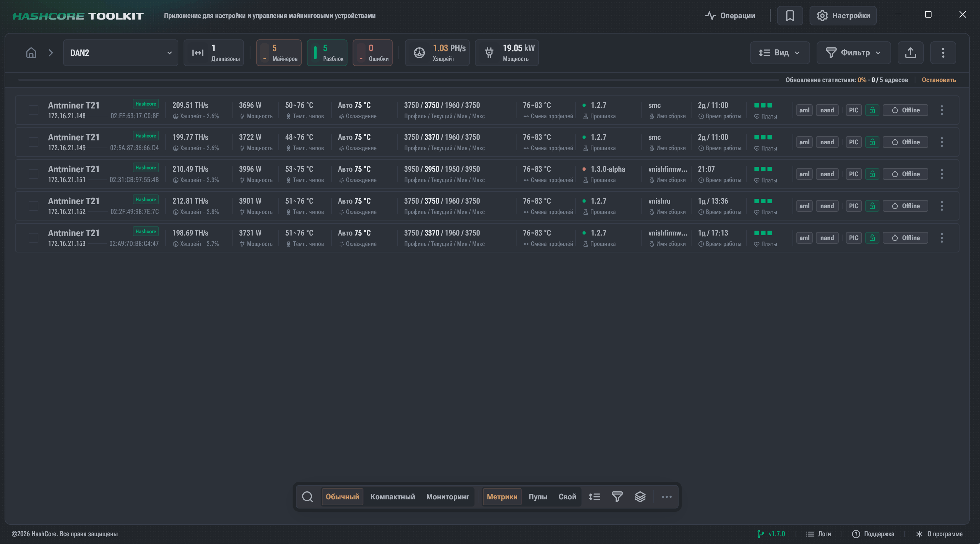Image resolution: width=980 pixels, height=544 pixels.
Task: Select checkbox for miner 172.16.21.153
Action: 34,238
